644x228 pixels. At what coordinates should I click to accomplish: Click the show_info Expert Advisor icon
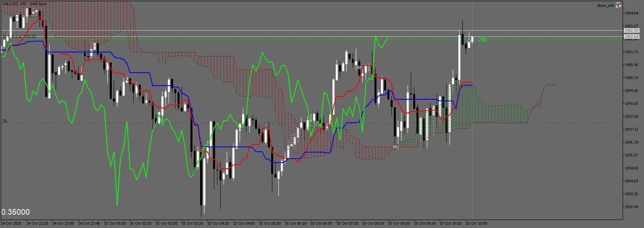619,5
